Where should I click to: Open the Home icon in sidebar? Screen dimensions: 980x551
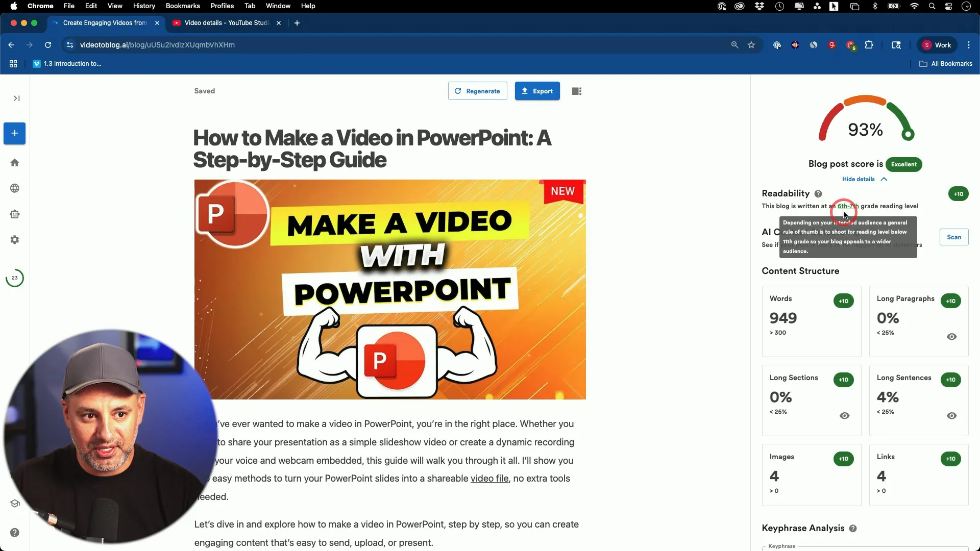point(15,163)
